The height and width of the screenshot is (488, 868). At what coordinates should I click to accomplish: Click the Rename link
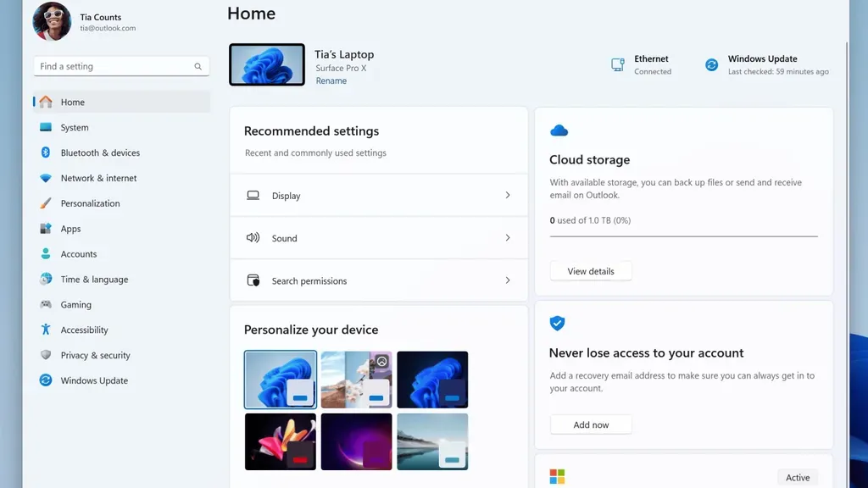click(331, 80)
